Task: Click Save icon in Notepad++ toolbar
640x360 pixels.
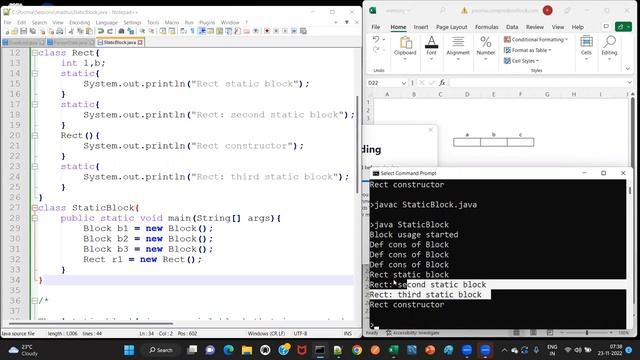Action: coord(23,31)
